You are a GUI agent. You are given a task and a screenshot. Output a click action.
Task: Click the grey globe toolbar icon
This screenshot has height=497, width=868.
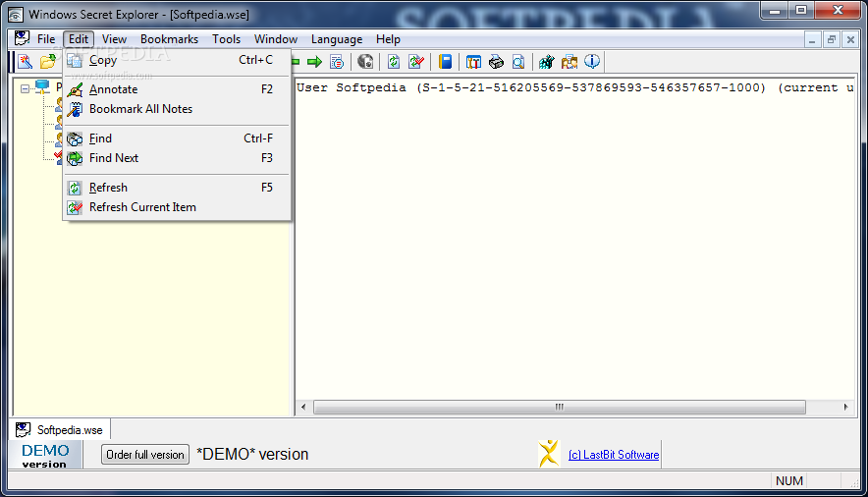365,62
